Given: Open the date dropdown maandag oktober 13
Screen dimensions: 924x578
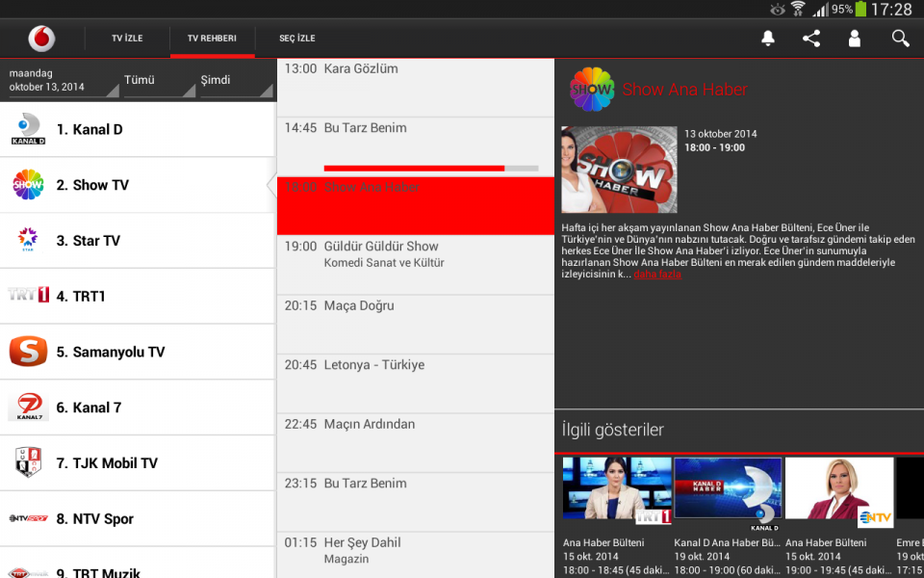Looking at the screenshot, I should pos(64,81).
